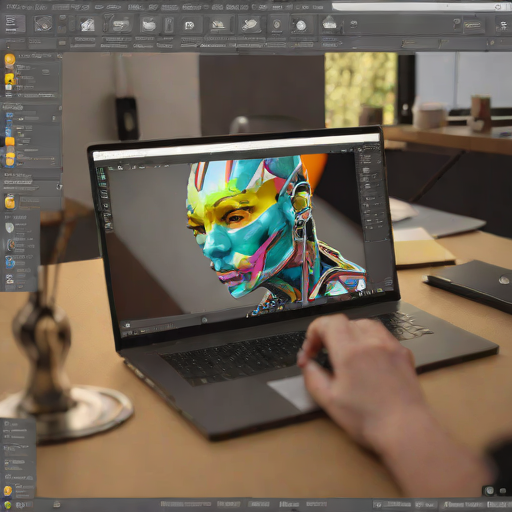512x512 pixels.
Task: Select the white crystal-shaped icon in top toolbar
Action: (87, 25)
